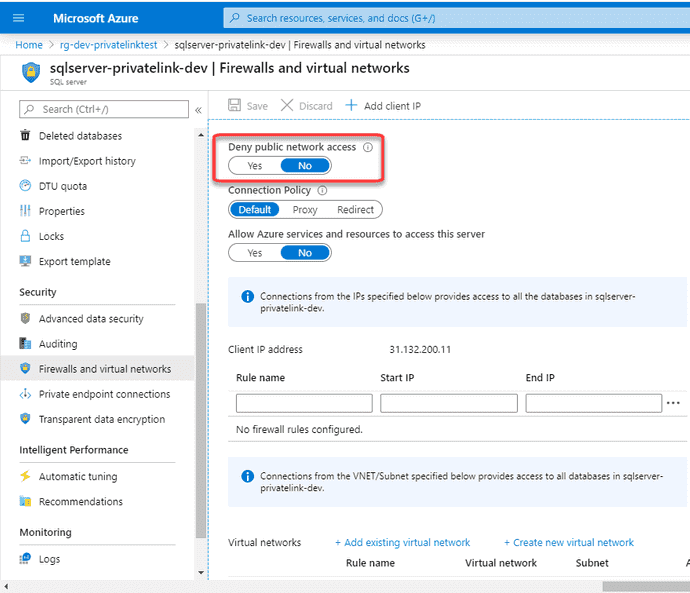
Task: Set Allow Azure services access to Yes
Action: 254,253
